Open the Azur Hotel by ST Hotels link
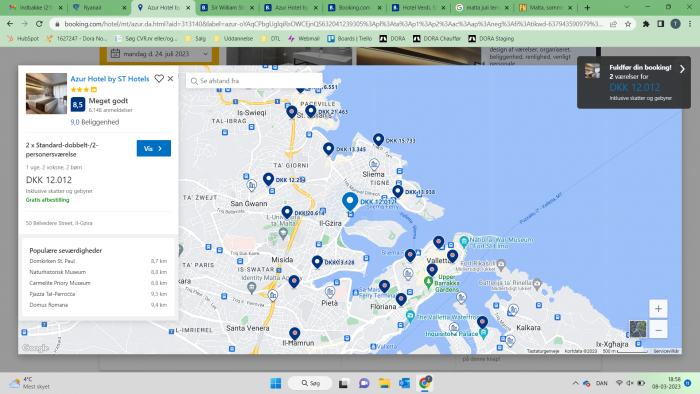 110,79
